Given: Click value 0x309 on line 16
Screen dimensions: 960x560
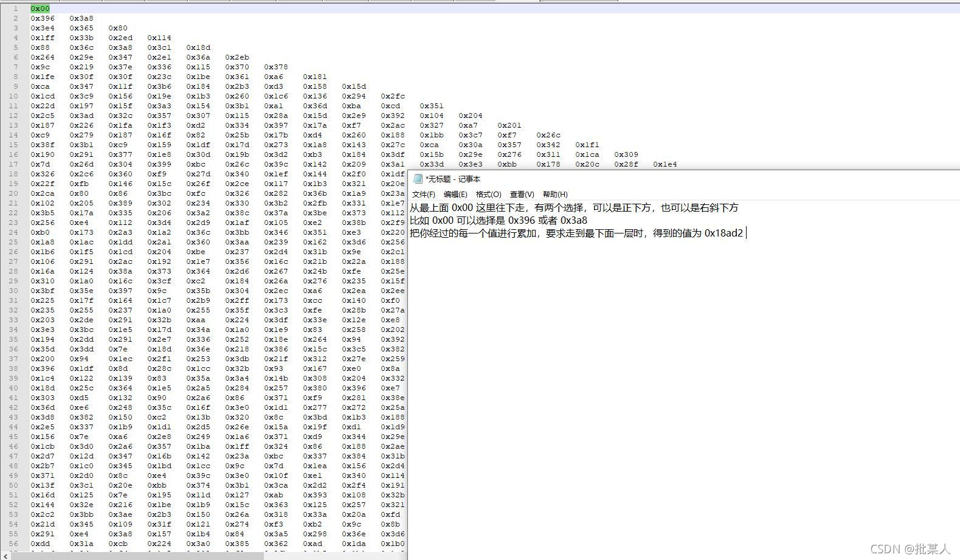Looking at the screenshot, I should (626, 154).
